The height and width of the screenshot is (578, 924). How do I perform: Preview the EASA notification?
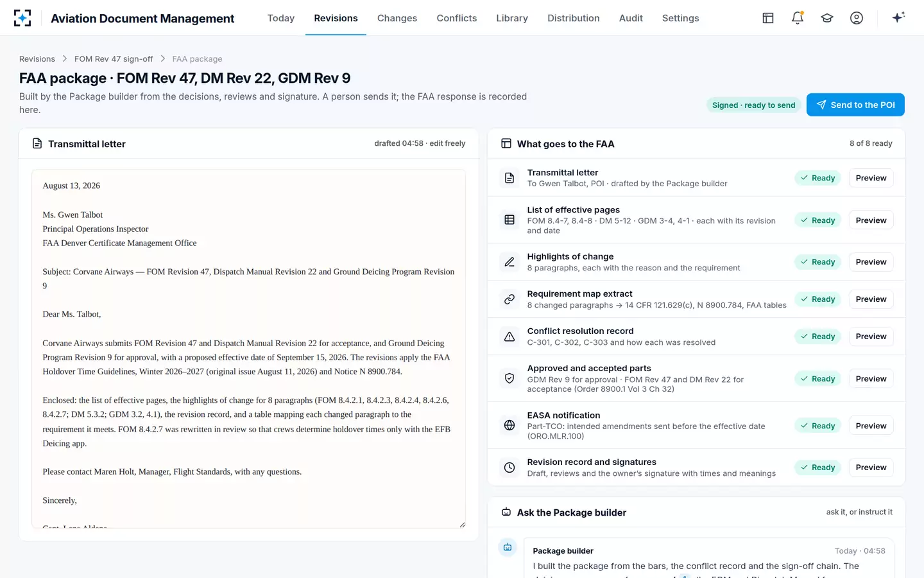tap(871, 426)
